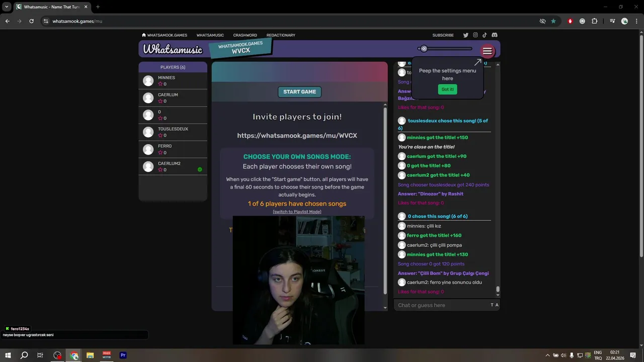This screenshot has width=644, height=362.
Task: Click the START GAME button
Action: click(299, 92)
